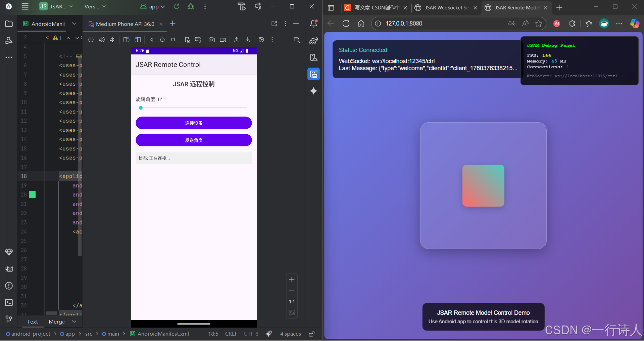The width and height of the screenshot is (644, 341).
Task: Tap the 连接设备 button in the app
Action: [194, 123]
